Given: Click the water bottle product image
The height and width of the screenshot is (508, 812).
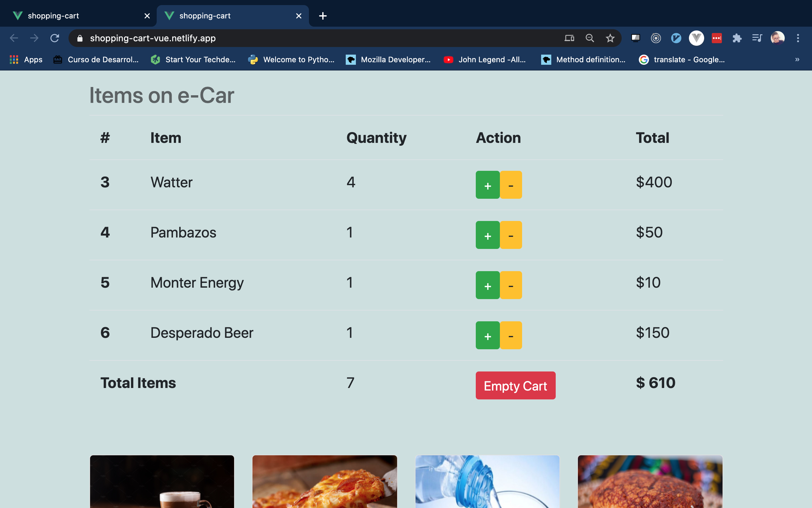Looking at the screenshot, I should (x=487, y=481).
